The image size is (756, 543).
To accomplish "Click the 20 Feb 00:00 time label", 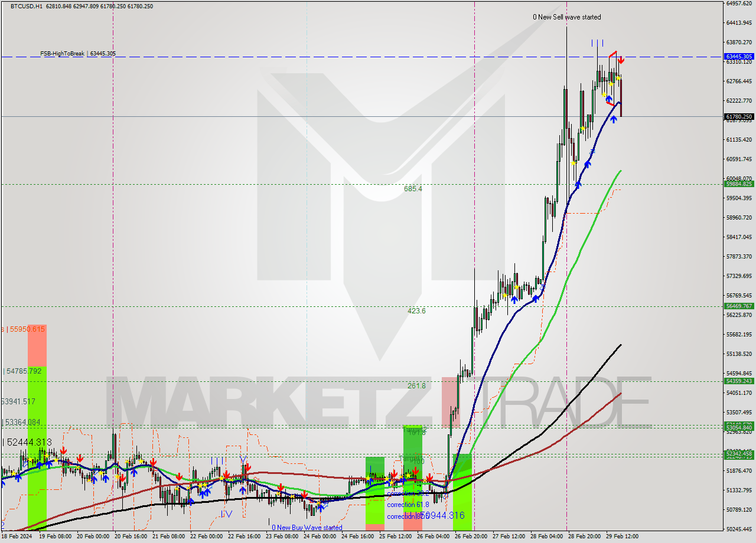I will click(x=93, y=537).
